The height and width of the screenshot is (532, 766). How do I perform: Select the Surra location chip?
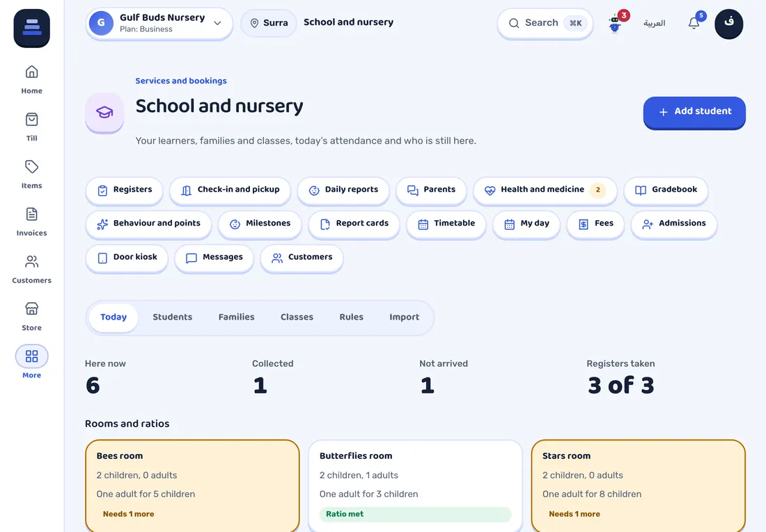point(269,23)
